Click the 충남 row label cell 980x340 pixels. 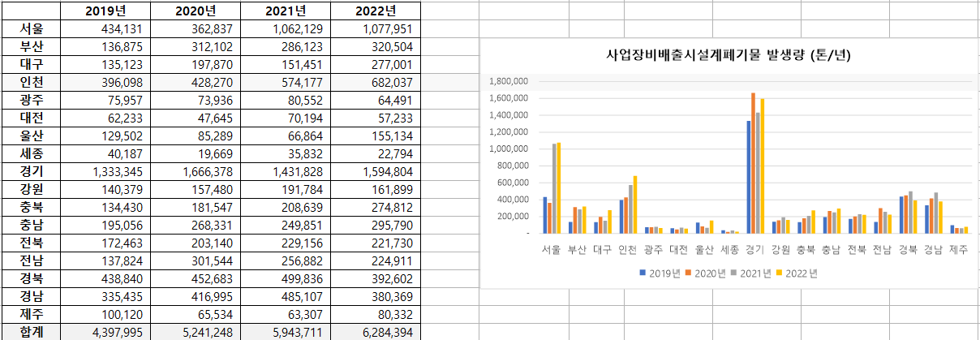31,224
